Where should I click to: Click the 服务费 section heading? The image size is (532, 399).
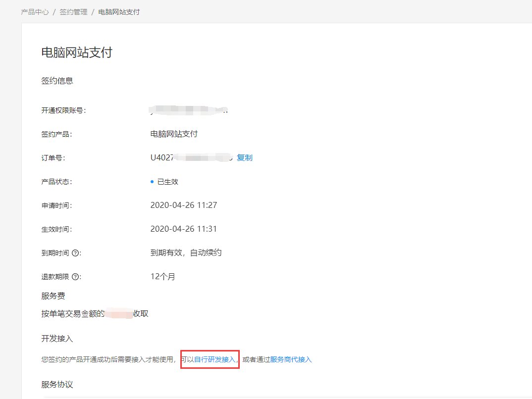[x=53, y=296]
